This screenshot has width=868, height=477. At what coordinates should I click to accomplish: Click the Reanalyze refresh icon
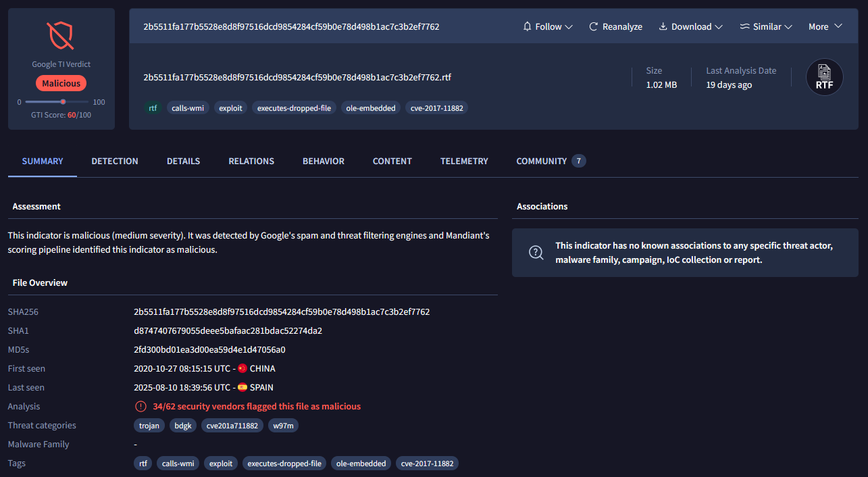pyautogui.click(x=594, y=26)
